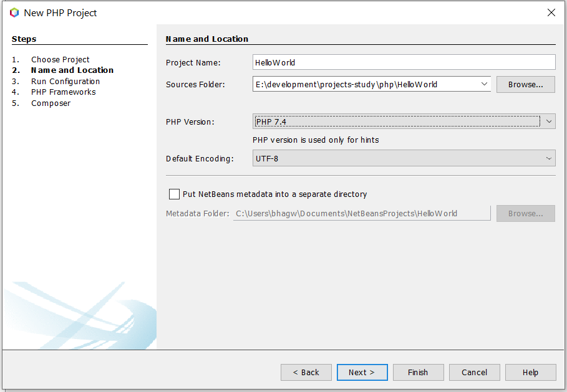
Task: Click the 'PHP Version:' label
Action: pos(190,122)
